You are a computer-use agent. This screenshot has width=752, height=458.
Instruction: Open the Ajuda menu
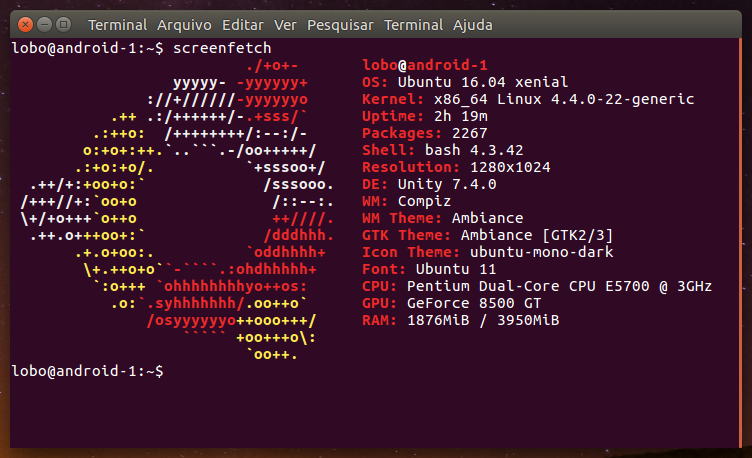click(x=473, y=25)
